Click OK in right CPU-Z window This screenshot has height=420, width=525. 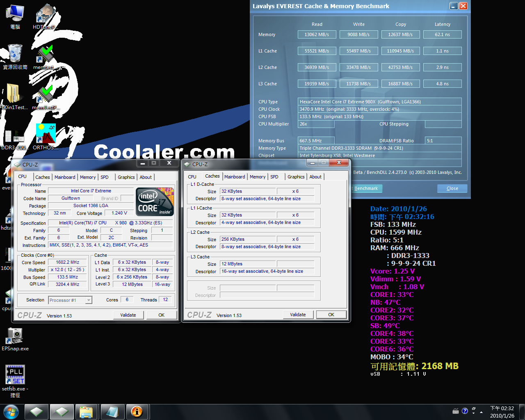(331, 315)
